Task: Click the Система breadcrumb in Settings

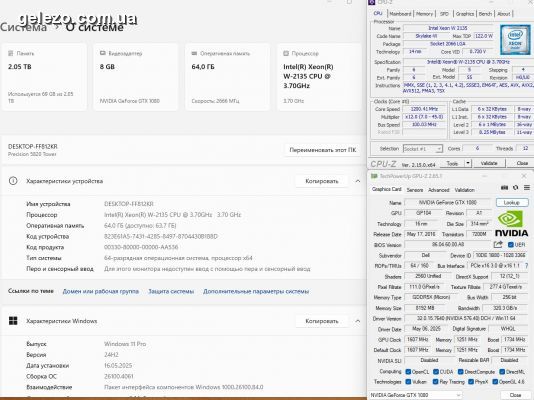Action: (x=23, y=27)
